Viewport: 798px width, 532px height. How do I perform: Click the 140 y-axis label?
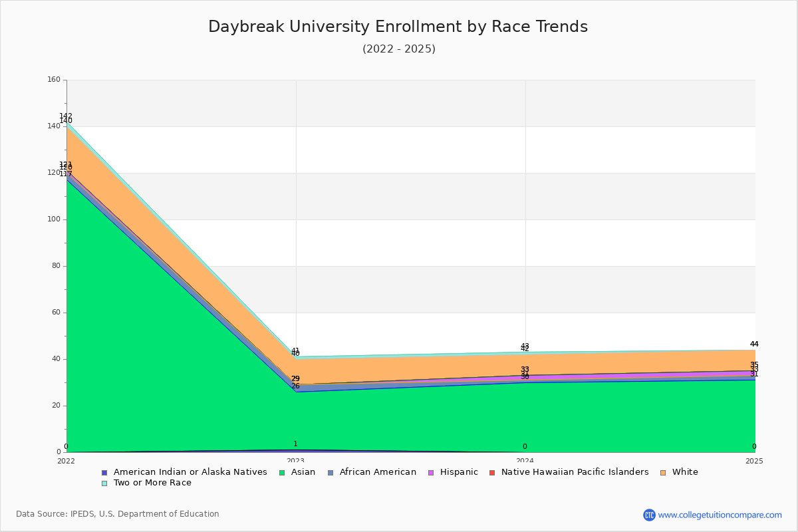tap(54, 126)
